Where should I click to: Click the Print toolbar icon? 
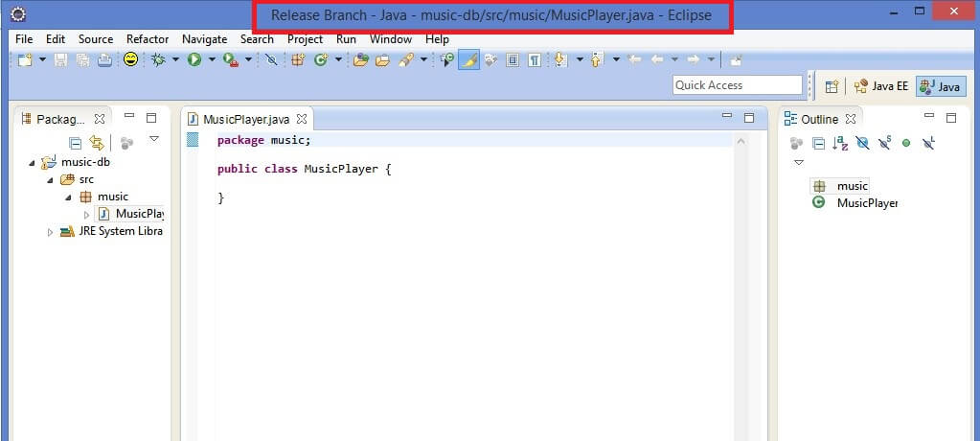[105, 60]
